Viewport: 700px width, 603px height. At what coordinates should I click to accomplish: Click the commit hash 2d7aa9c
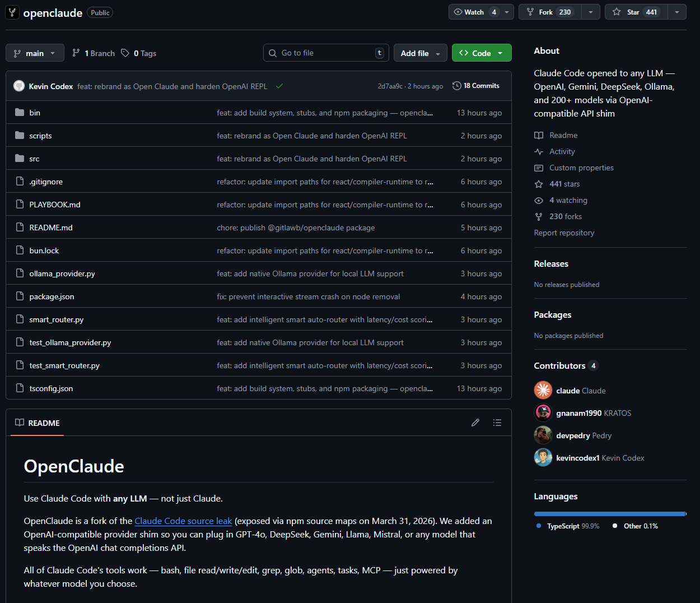(390, 86)
